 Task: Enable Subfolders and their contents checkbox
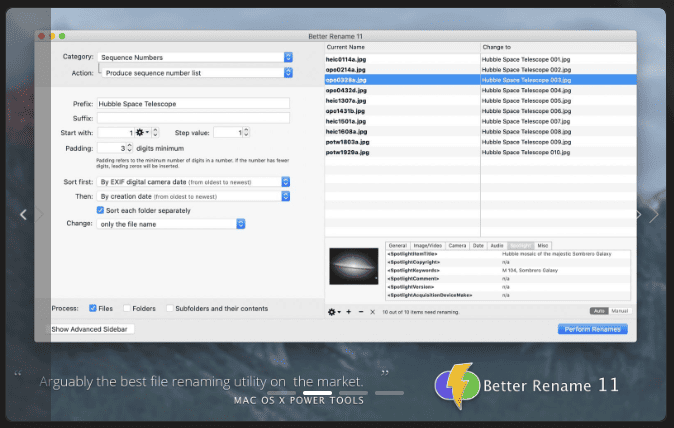pyautogui.click(x=169, y=308)
